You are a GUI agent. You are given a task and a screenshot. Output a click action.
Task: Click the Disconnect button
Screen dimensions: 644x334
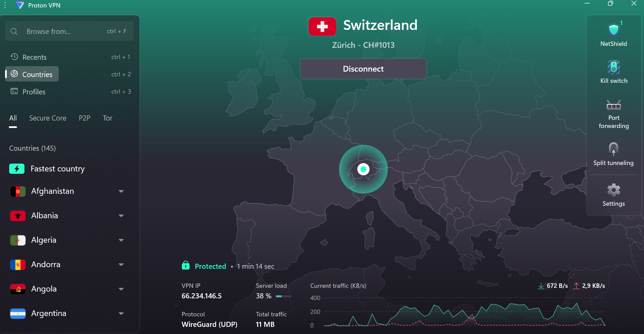(363, 69)
